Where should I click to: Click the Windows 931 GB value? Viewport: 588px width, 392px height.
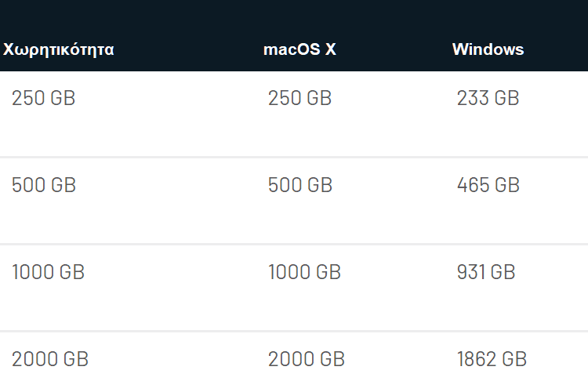[x=486, y=272]
